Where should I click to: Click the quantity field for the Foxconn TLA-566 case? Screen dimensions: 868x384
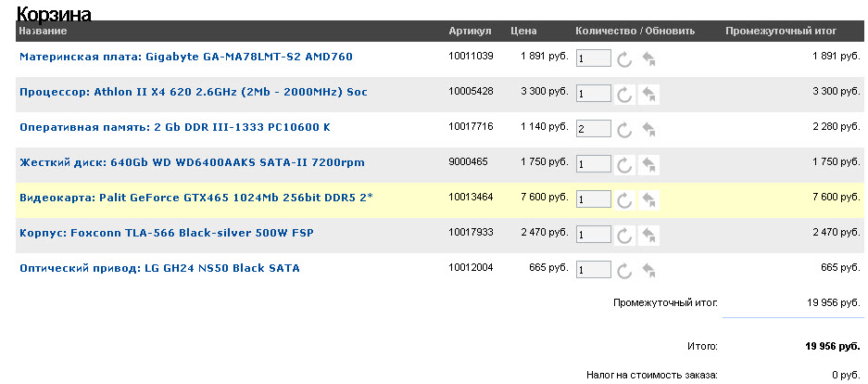point(594,235)
